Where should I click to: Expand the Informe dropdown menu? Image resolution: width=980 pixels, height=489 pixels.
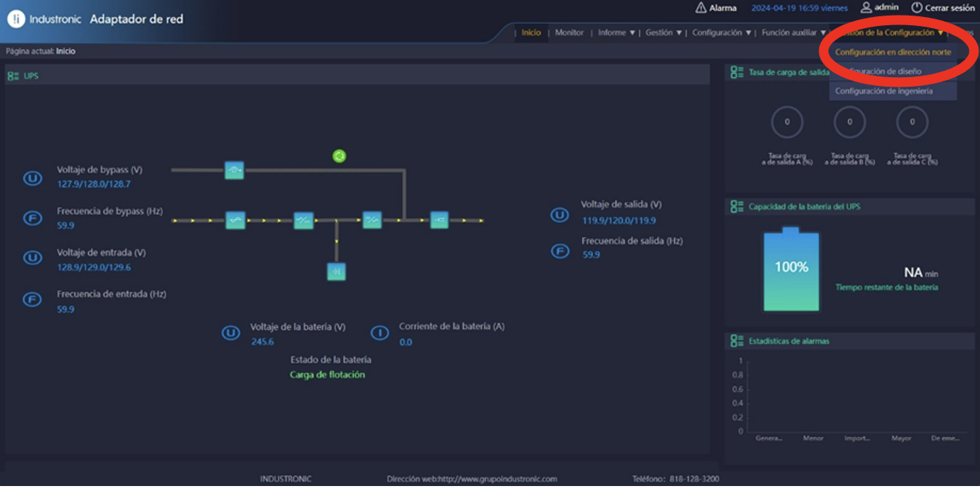tap(617, 33)
